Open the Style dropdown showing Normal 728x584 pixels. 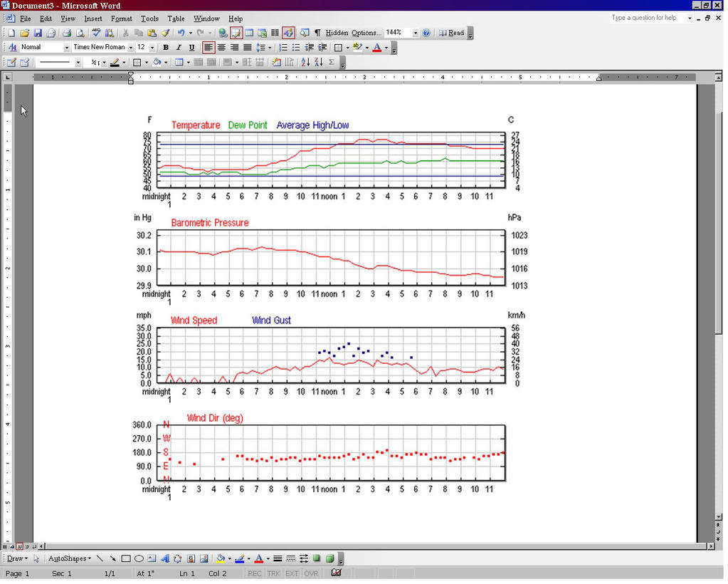pos(67,48)
